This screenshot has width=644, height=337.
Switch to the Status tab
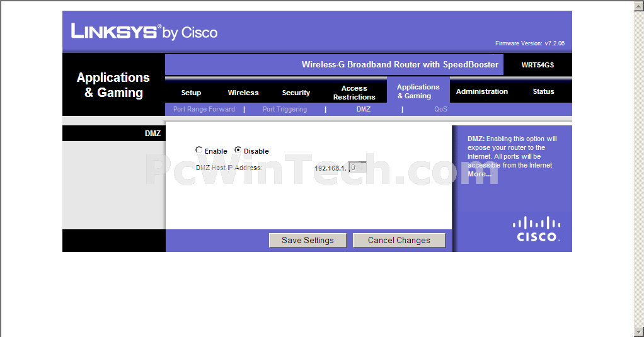(x=543, y=91)
